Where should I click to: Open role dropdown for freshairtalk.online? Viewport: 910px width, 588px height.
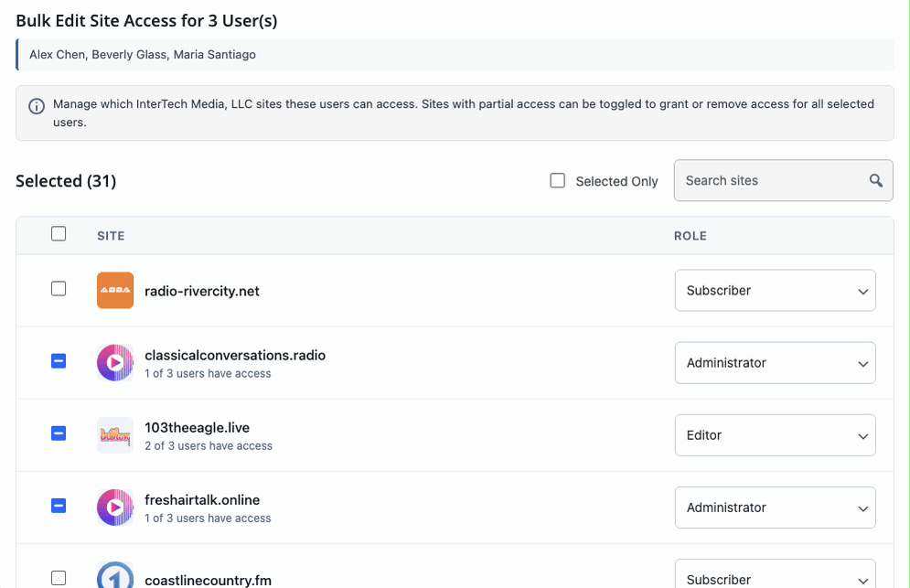pos(775,508)
